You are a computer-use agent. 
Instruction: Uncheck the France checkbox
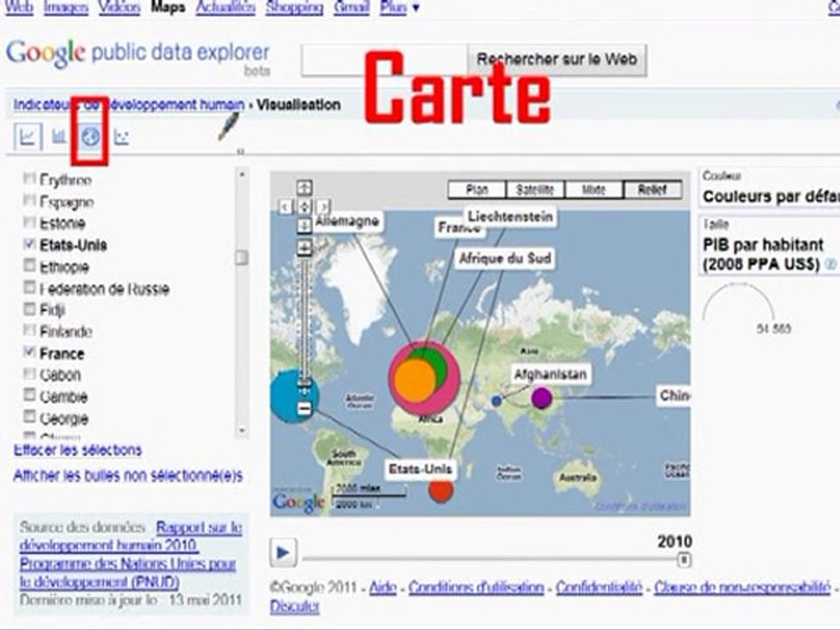(x=30, y=352)
